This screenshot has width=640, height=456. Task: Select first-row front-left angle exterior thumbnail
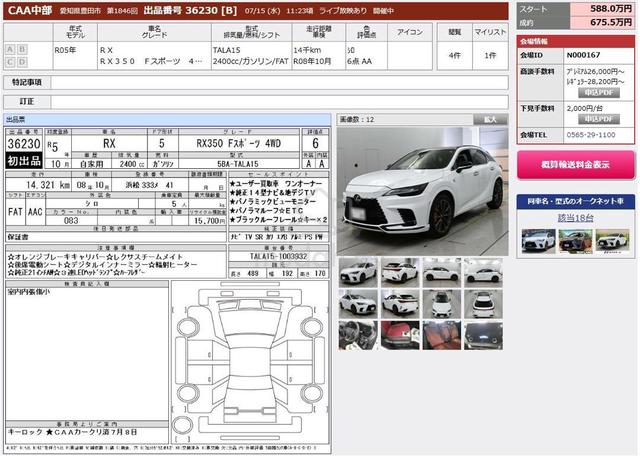[x=358, y=272]
